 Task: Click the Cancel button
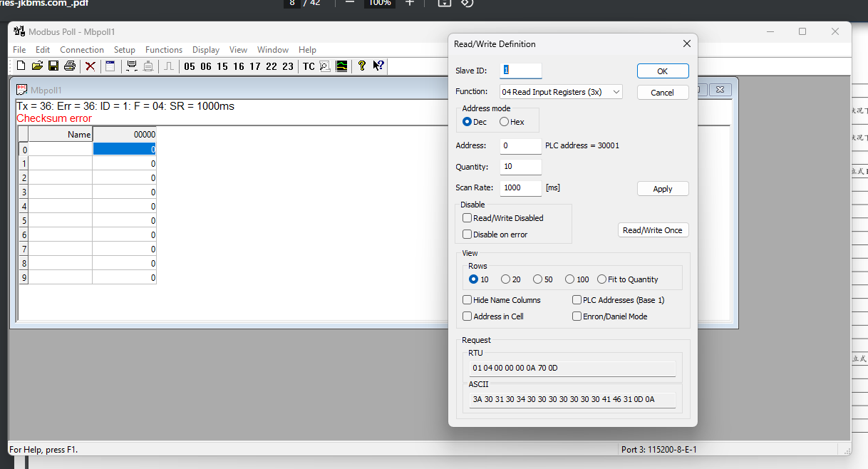[663, 93]
